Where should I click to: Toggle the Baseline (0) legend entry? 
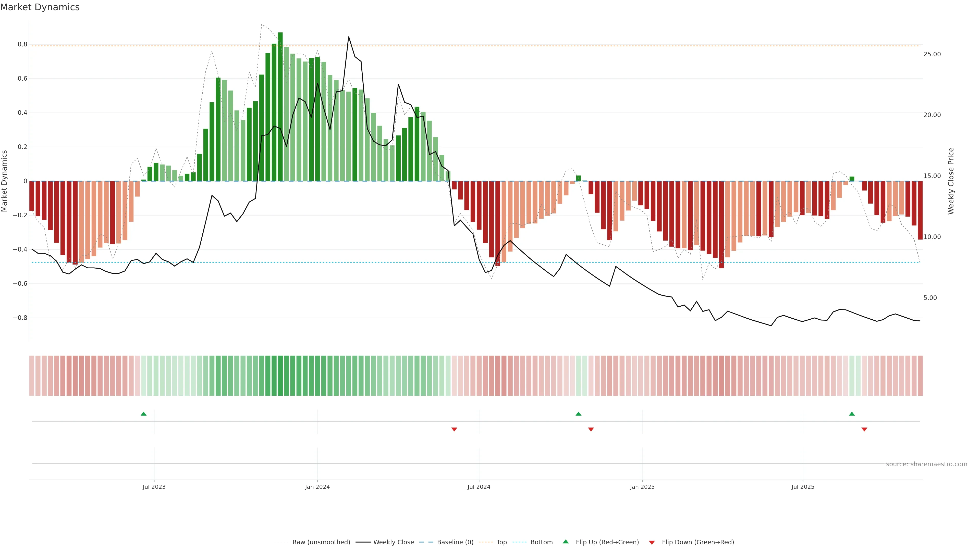pyautogui.click(x=455, y=542)
